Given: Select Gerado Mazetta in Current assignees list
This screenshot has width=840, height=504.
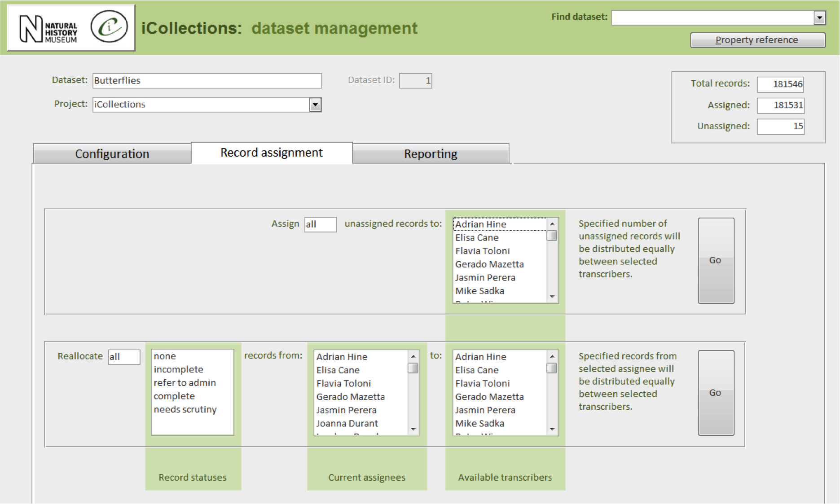Looking at the screenshot, I should click(x=361, y=397).
